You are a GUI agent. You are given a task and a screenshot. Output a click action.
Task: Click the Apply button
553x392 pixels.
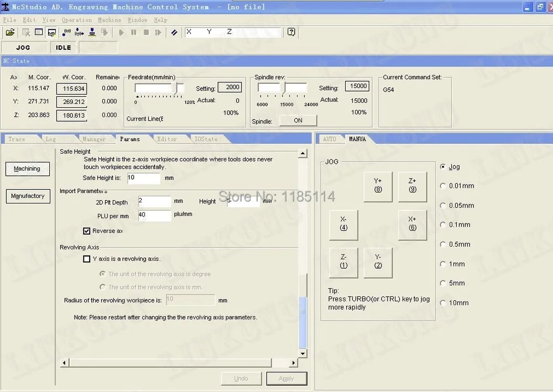pyautogui.click(x=286, y=379)
